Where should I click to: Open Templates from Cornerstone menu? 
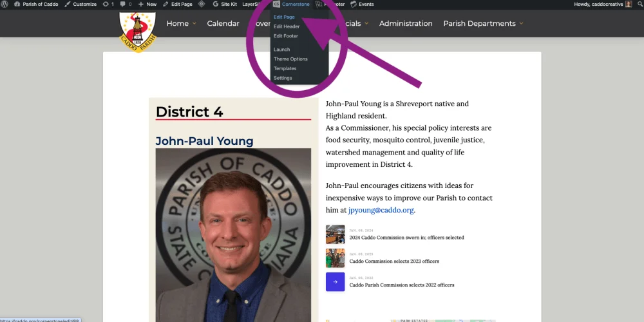coord(285,68)
